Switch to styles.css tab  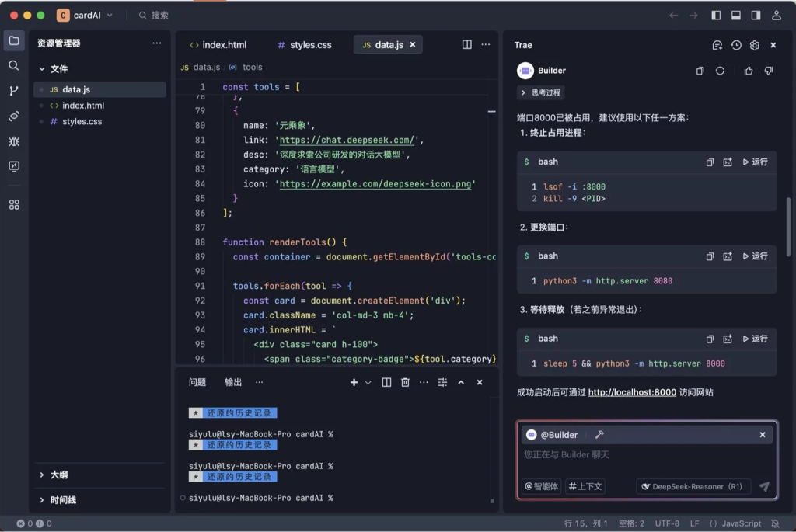[x=305, y=45]
